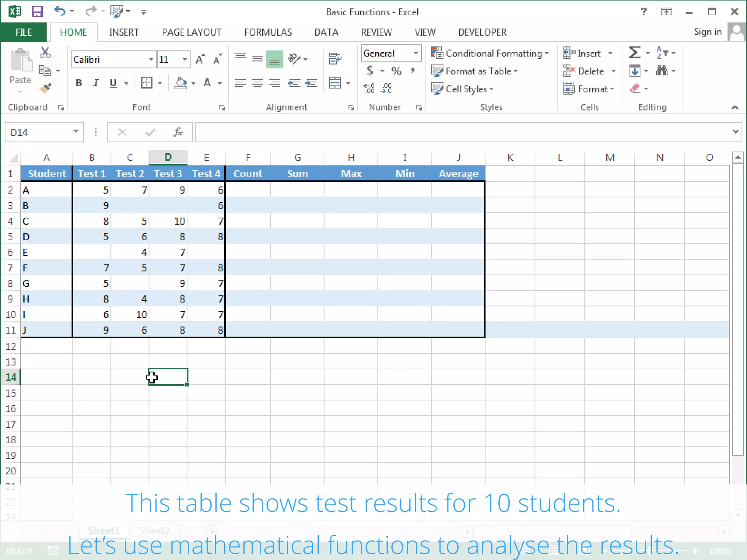This screenshot has height=560, width=747.
Task: Apply Accounting dollar number format
Action: (x=370, y=70)
